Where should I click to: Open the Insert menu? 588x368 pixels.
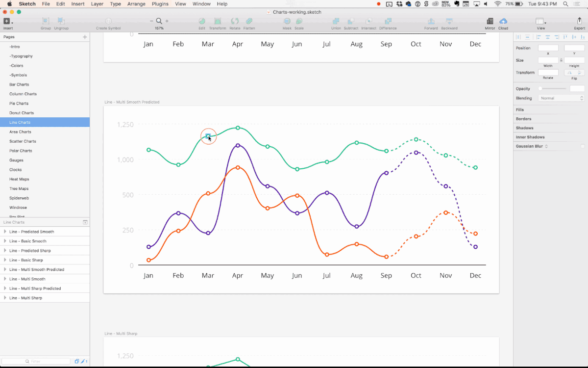[x=78, y=4]
